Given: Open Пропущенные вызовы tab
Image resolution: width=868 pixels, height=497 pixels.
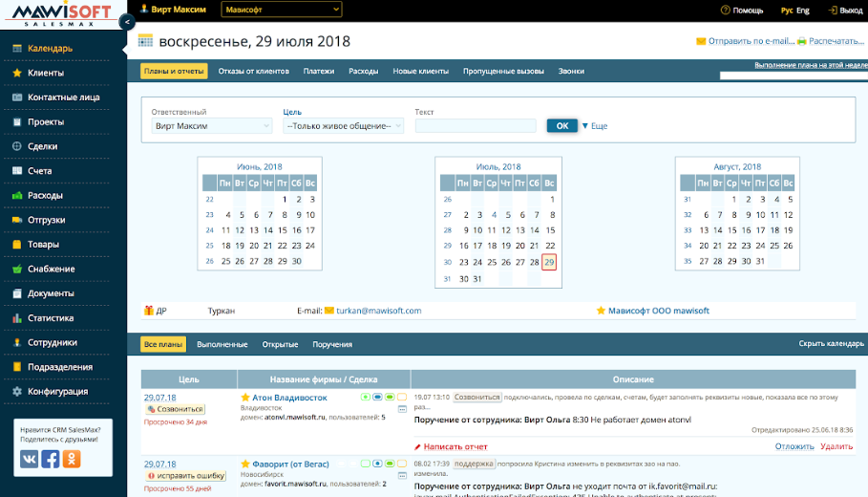Looking at the screenshot, I should coord(504,71).
